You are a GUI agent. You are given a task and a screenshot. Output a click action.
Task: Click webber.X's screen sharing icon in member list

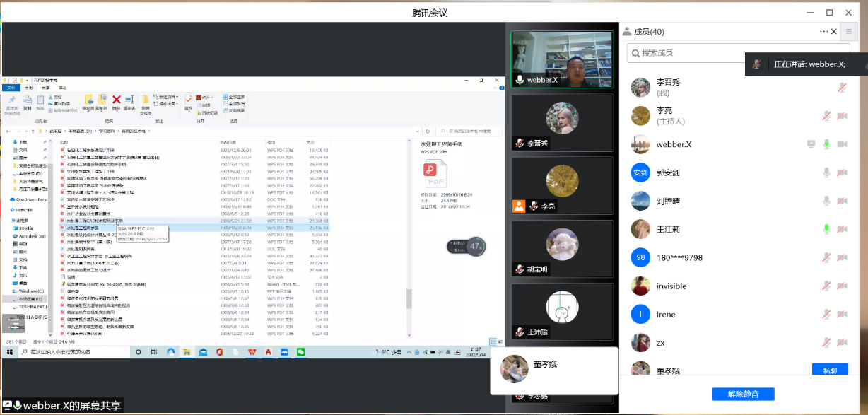point(811,144)
